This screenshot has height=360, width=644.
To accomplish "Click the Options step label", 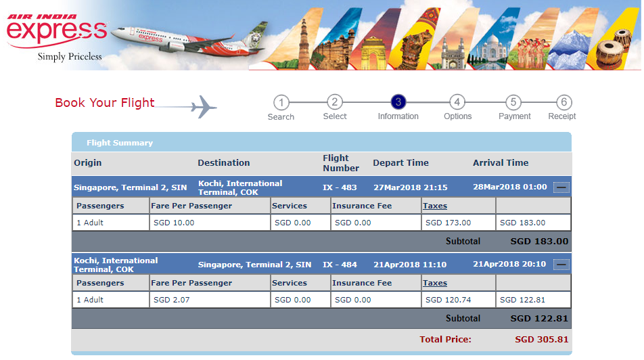I will coord(457,116).
